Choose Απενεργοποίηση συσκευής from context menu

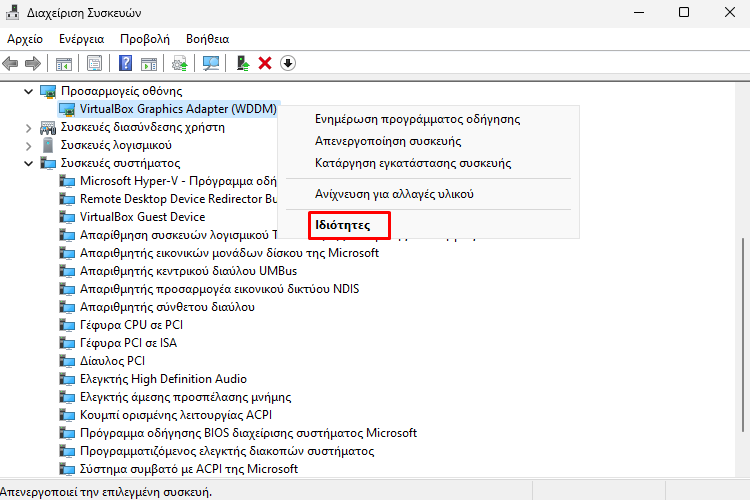pos(387,141)
